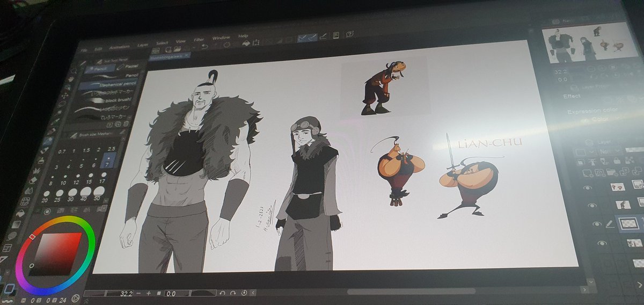Select brush size 50
This screenshot has height=305, width=644.
(99, 194)
